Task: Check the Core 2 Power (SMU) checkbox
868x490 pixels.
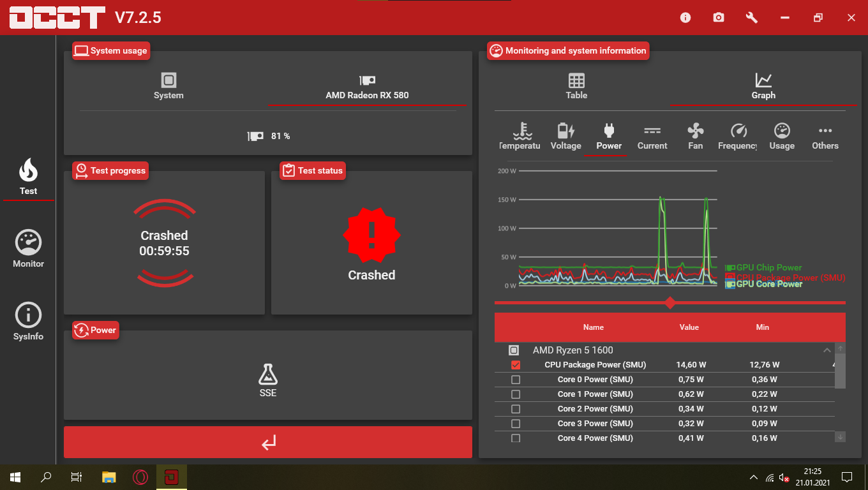Action: pos(516,409)
